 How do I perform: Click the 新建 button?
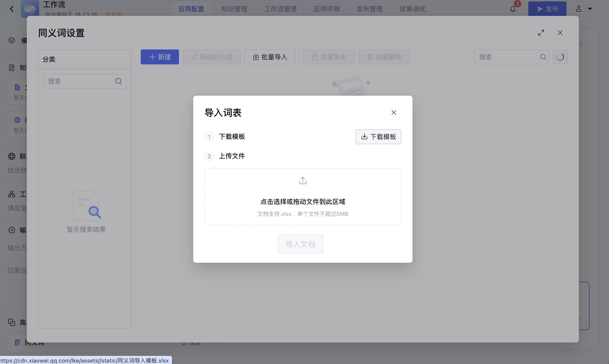click(x=160, y=57)
